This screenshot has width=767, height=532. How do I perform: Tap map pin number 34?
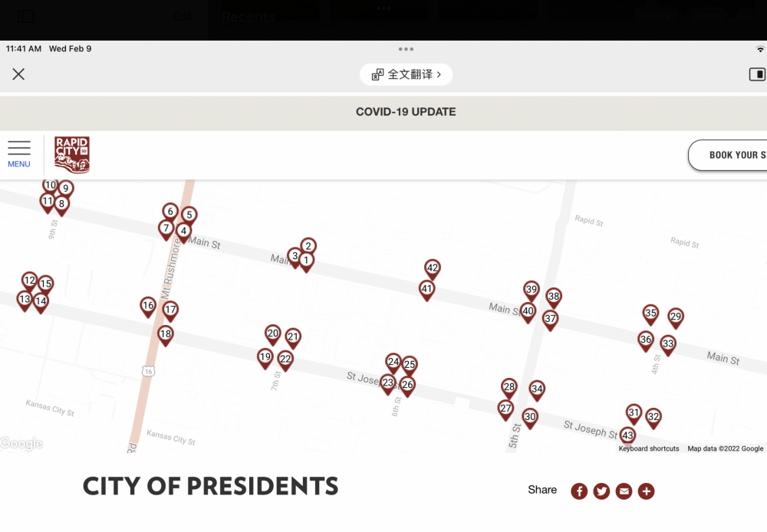(x=537, y=389)
